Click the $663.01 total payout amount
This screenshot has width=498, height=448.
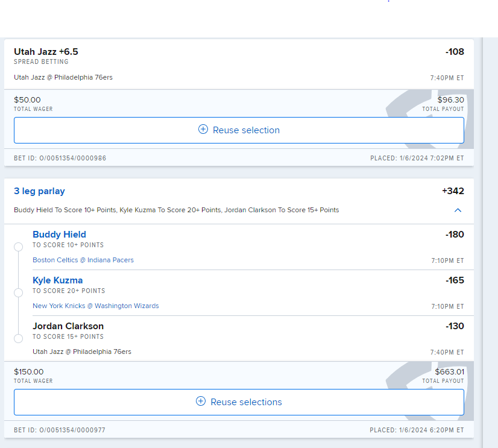click(x=449, y=372)
